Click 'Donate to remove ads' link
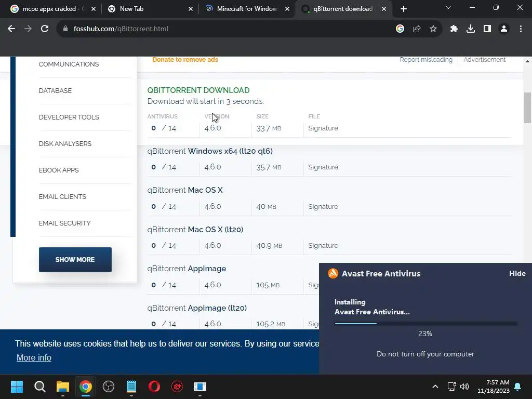 pos(185,60)
